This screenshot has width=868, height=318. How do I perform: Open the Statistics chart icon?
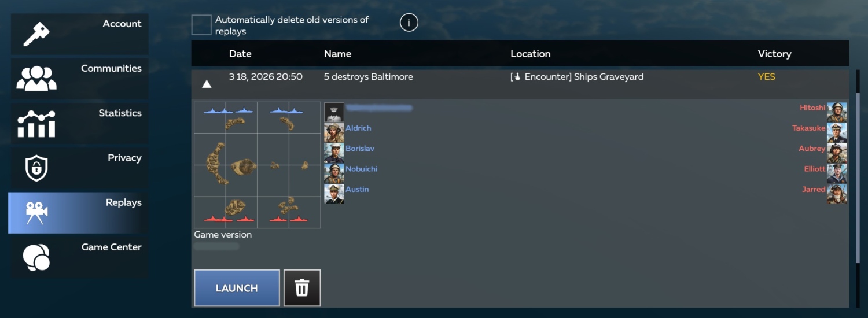coord(36,123)
